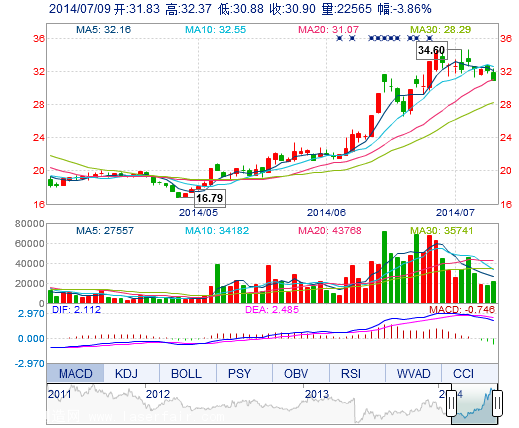Click the tallest green volume bar
The width and height of the screenshot is (519, 428).
(384, 267)
